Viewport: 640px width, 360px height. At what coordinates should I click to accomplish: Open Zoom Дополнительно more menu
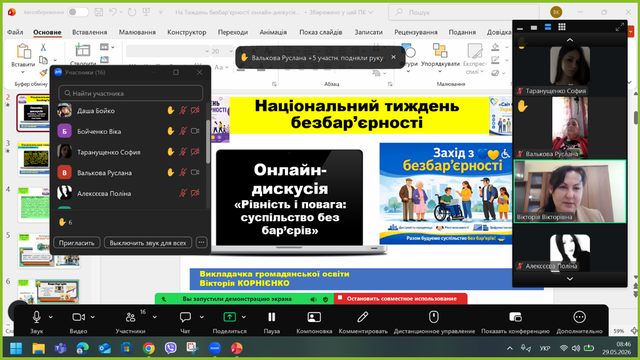point(579,322)
